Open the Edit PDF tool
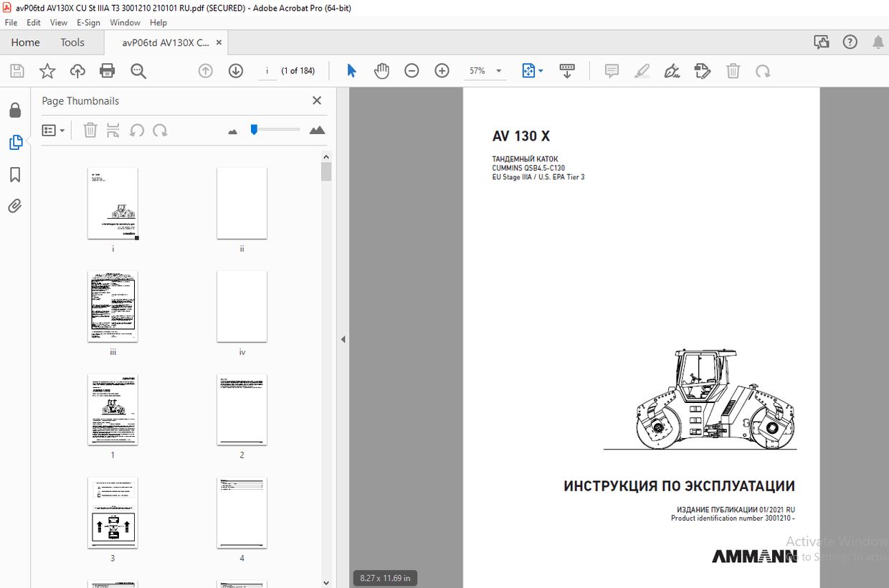The width and height of the screenshot is (889, 588). [702, 70]
